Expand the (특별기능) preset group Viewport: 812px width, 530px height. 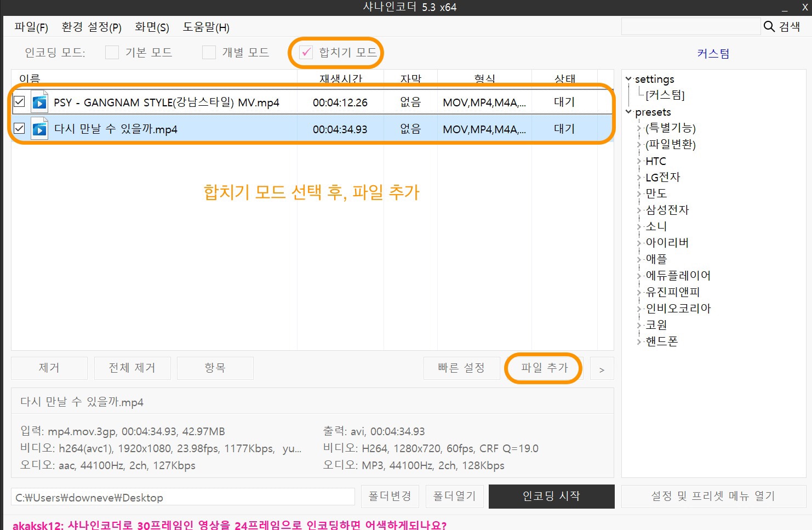[x=639, y=128]
